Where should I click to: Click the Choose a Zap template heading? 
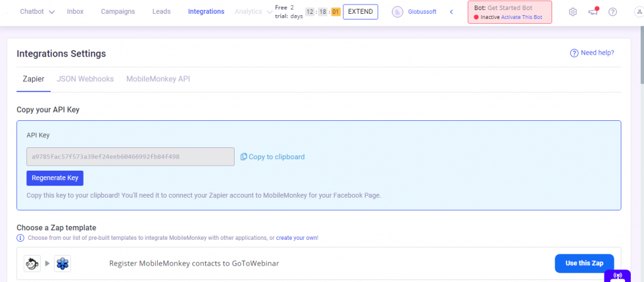point(56,227)
